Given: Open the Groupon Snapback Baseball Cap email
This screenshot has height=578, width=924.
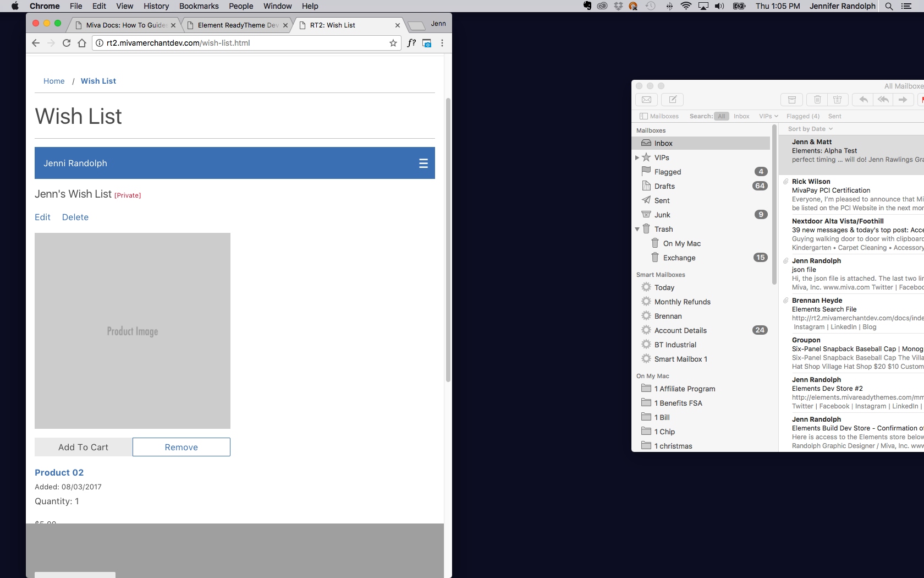Looking at the screenshot, I should pyautogui.click(x=851, y=353).
